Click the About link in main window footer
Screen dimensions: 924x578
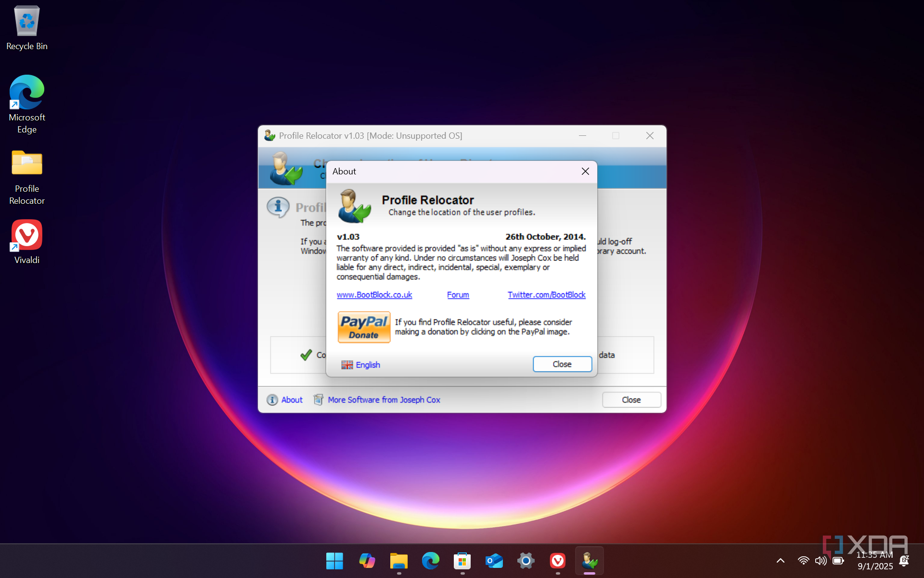coord(292,400)
